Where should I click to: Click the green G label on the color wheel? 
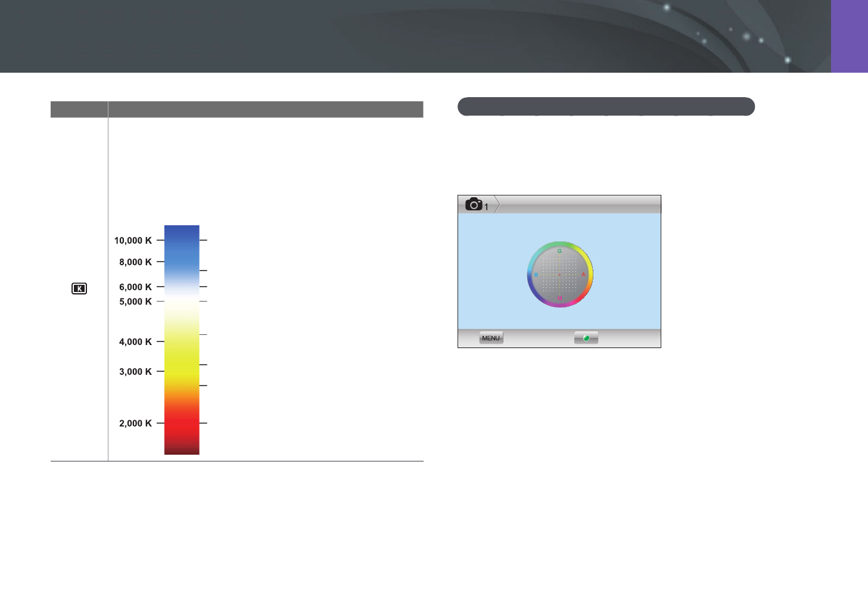pos(559,251)
